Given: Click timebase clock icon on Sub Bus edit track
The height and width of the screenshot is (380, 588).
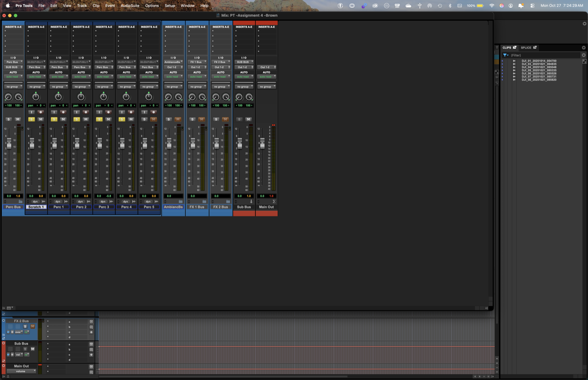Looking at the screenshot, I should 8,355.
